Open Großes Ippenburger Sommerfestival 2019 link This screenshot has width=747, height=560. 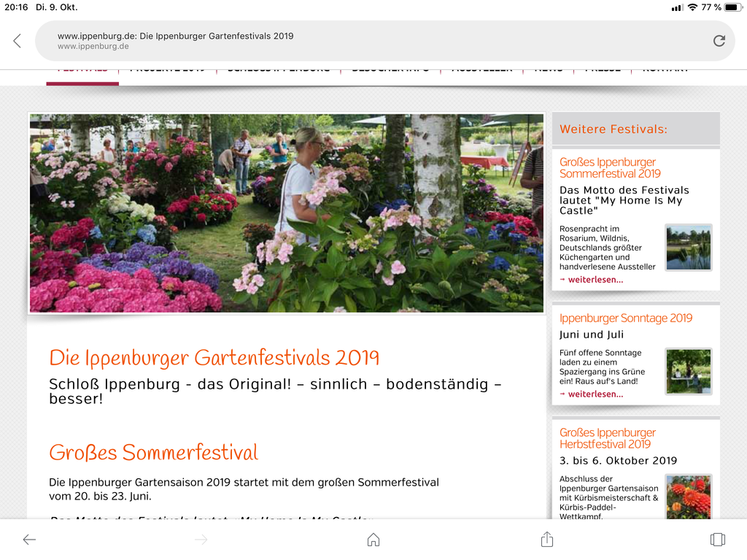pyautogui.click(x=610, y=168)
